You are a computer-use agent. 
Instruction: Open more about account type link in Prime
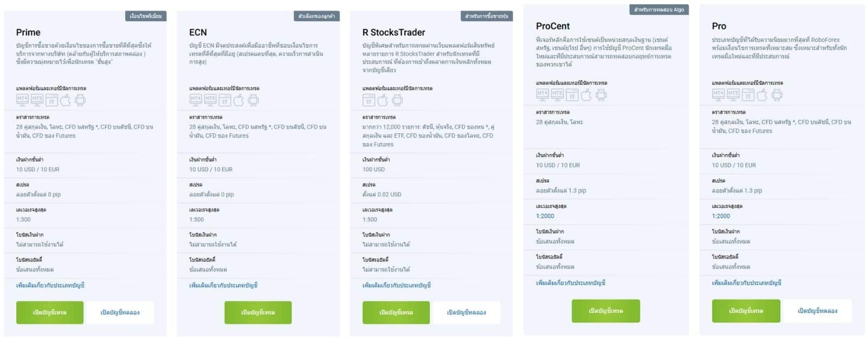[x=50, y=285]
